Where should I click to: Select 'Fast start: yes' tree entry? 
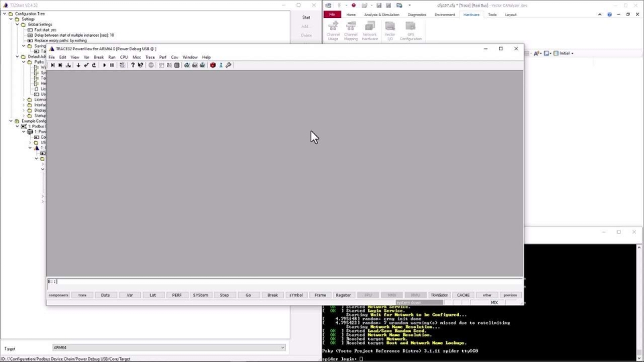45,29
